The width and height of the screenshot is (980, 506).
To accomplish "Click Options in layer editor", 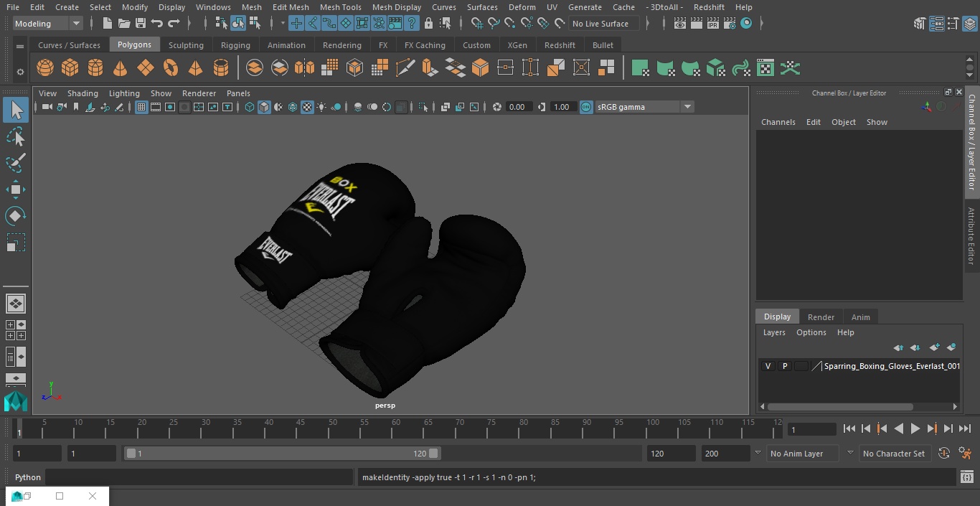I will click(x=811, y=332).
